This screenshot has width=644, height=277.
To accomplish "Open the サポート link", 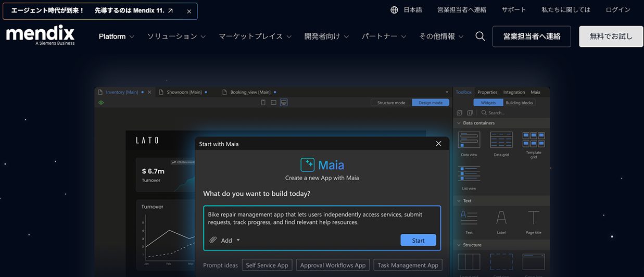I will (x=514, y=10).
